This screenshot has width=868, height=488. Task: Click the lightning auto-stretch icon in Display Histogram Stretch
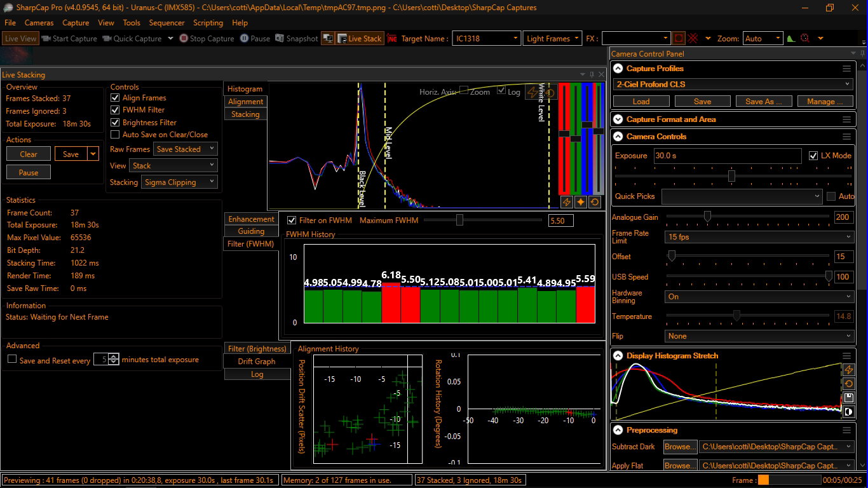[848, 370]
